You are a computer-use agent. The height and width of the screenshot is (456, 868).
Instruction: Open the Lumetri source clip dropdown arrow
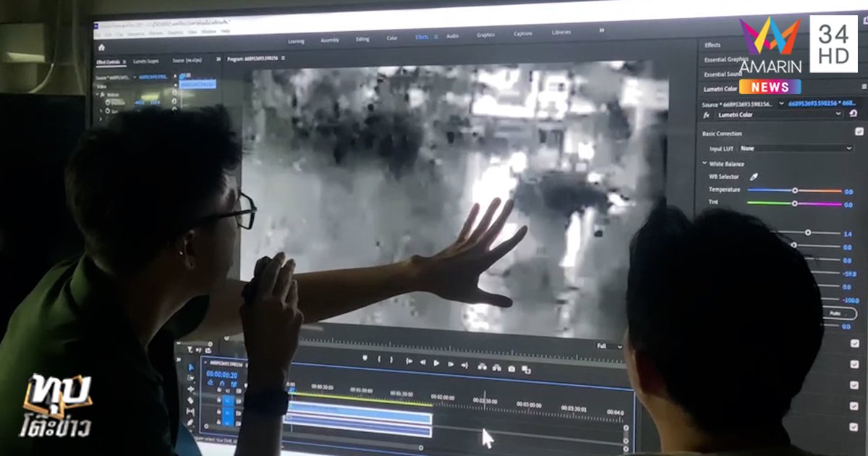[x=782, y=103]
